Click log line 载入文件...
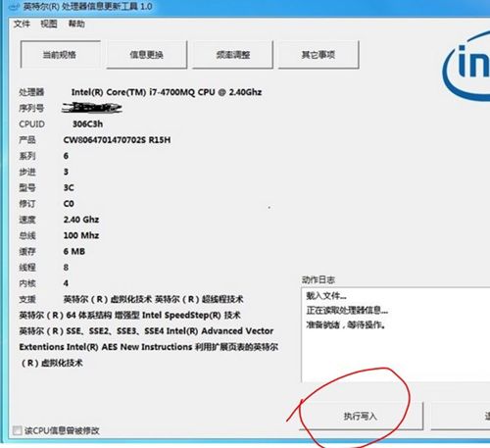The height and width of the screenshot is (448, 490). pos(326,296)
